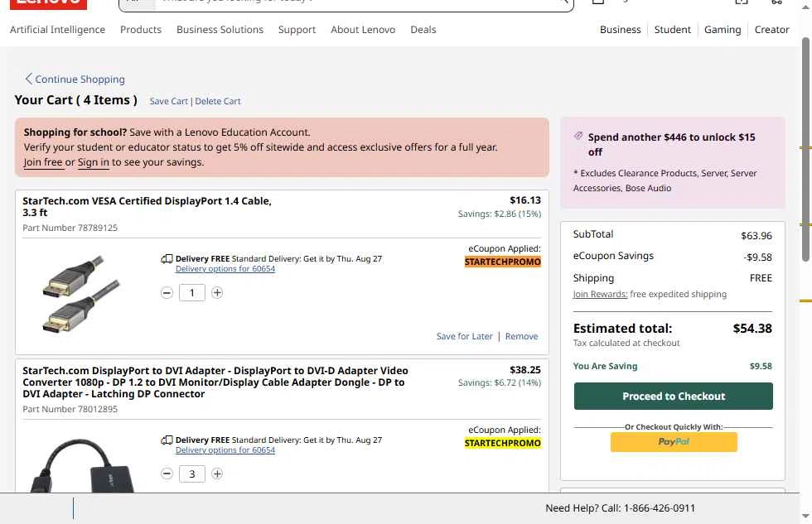Open the Support menu
Viewport: 812px width, 524px height.
coord(297,30)
